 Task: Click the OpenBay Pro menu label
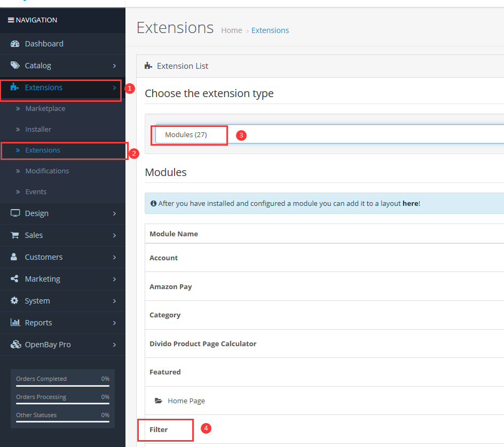click(48, 344)
